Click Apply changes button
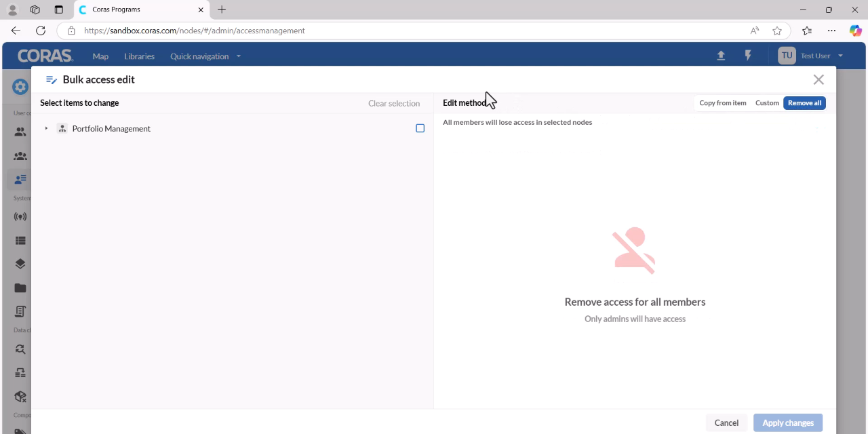868x434 pixels. click(788, 422)
